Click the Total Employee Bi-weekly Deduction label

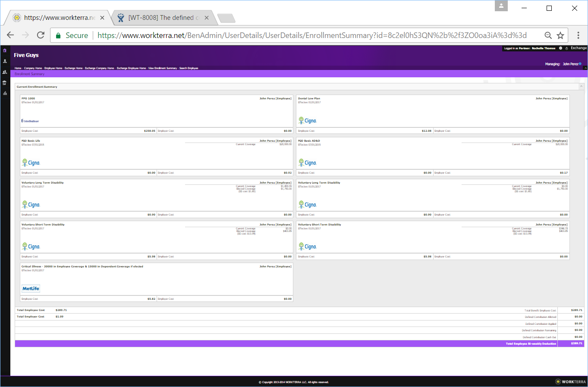(x=531, y=344)
